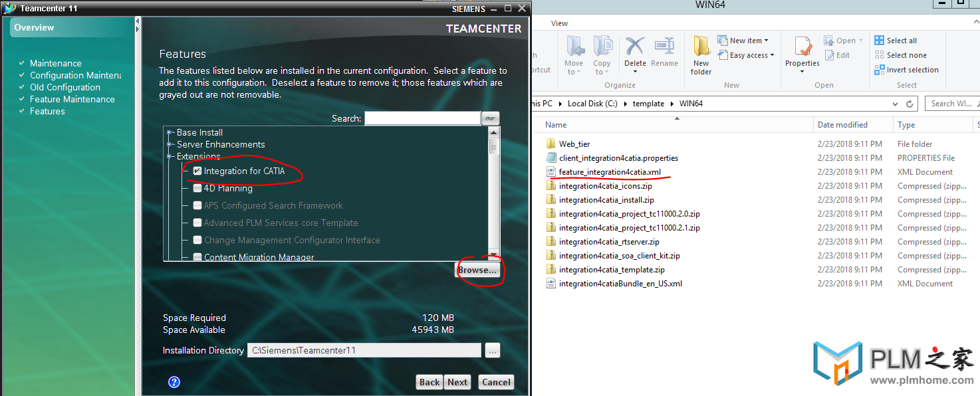Click the feature_integration4catia.xml file icon
This screenshot has width=980, height=396.
pos(551,171)
